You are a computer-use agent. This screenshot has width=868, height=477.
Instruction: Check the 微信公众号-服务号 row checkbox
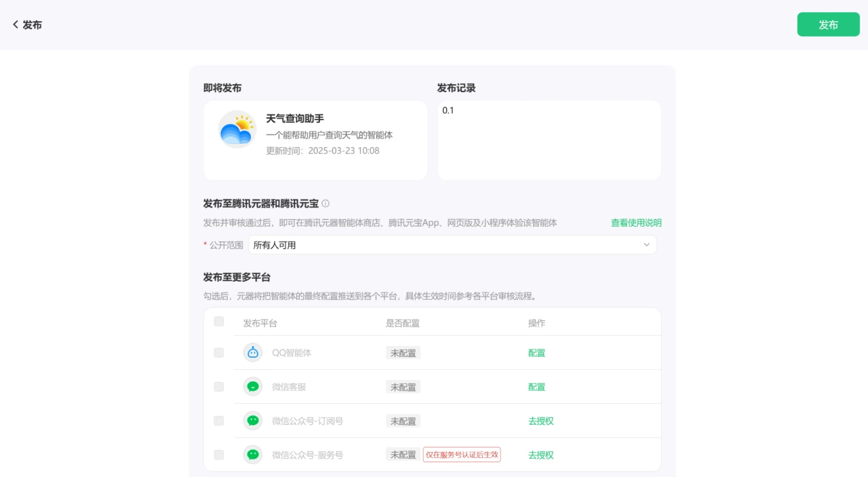218,455
